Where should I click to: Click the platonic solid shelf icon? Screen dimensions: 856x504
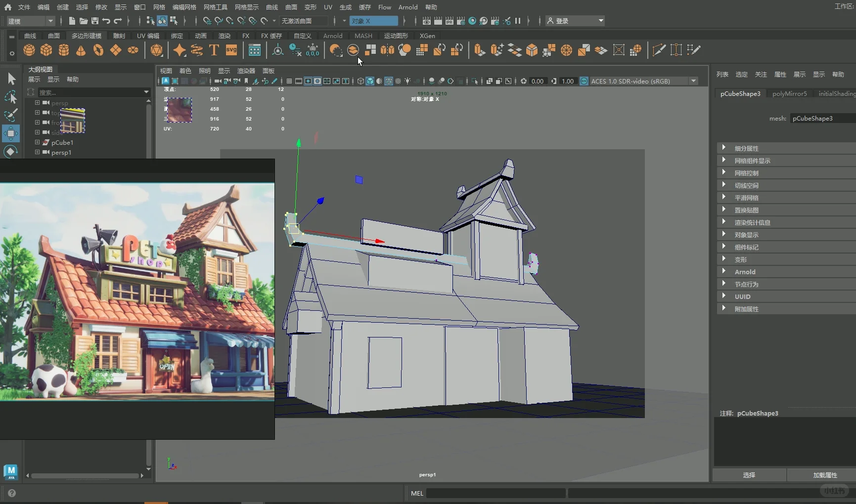[156, 50]
